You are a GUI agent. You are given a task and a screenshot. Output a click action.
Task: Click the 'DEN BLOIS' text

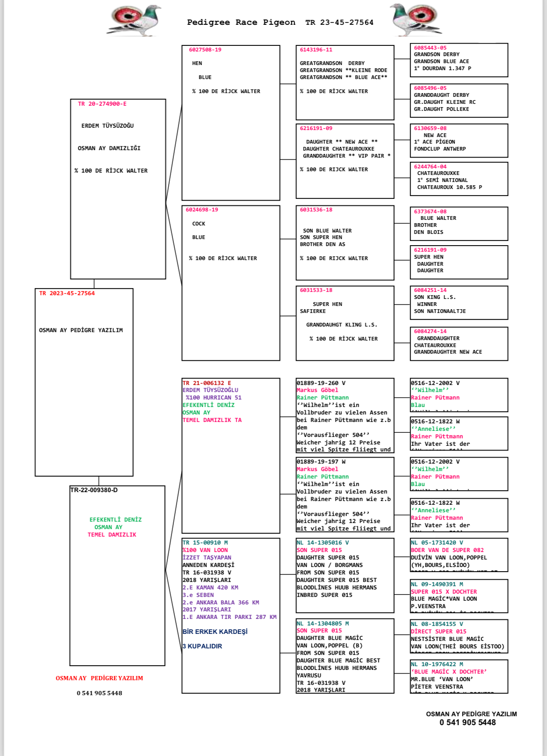pos(429,232)
